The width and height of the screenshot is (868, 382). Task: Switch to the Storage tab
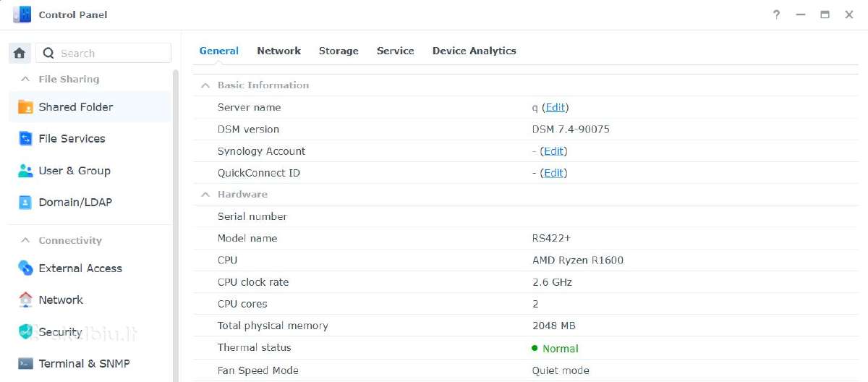(x=339, y=51)
